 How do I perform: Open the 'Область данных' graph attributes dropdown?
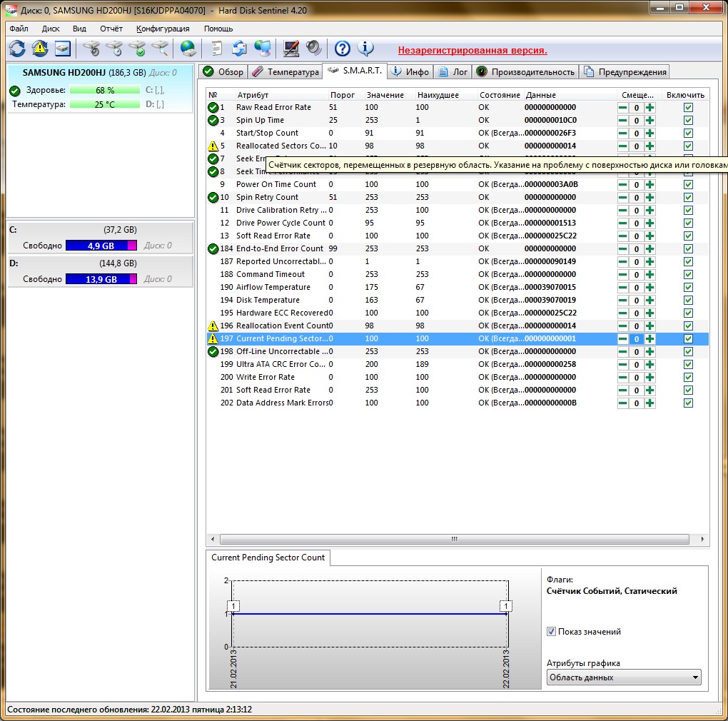pos(624,677)
